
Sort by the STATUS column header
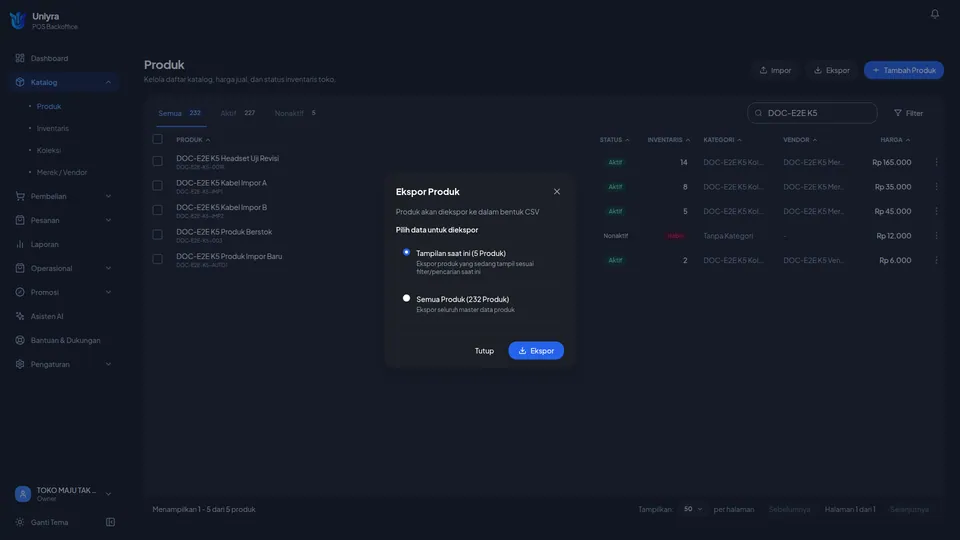click(x=614, y=140)
